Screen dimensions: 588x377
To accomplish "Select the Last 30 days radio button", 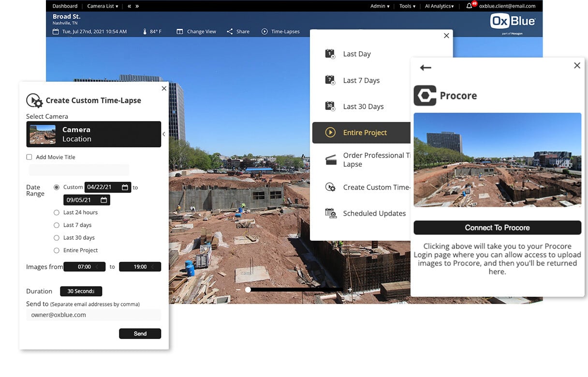I will [x=57, y=237].
